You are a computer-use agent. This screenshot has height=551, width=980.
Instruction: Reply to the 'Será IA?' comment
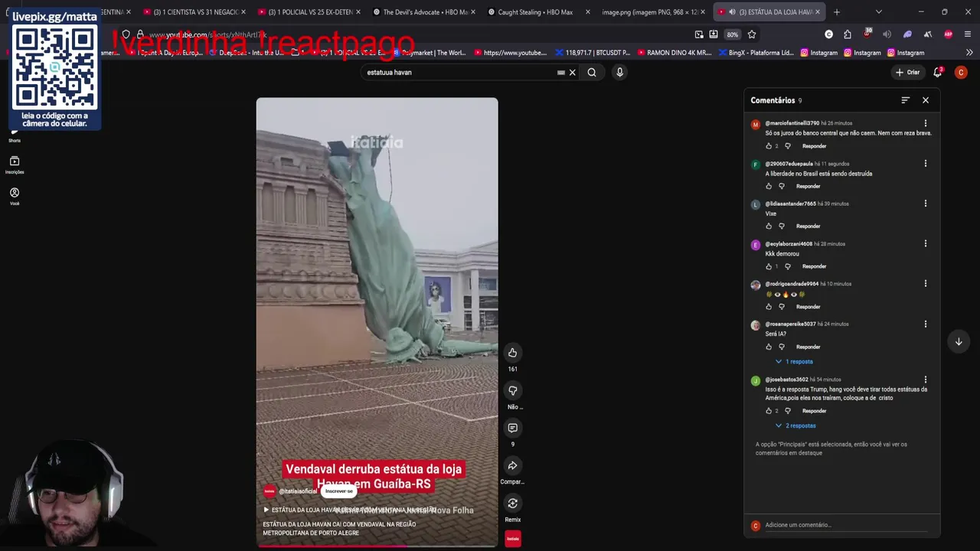tap(808, 347)
